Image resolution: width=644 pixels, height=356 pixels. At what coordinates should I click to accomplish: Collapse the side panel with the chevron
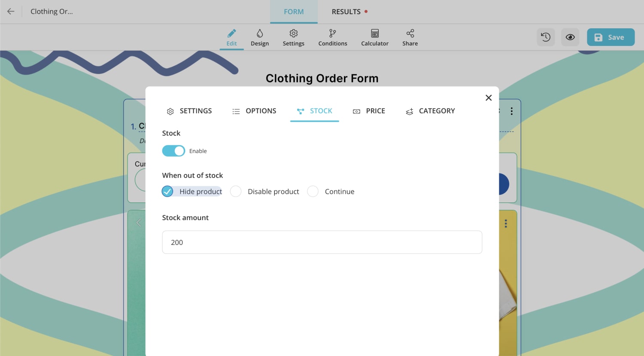[138, 223]
